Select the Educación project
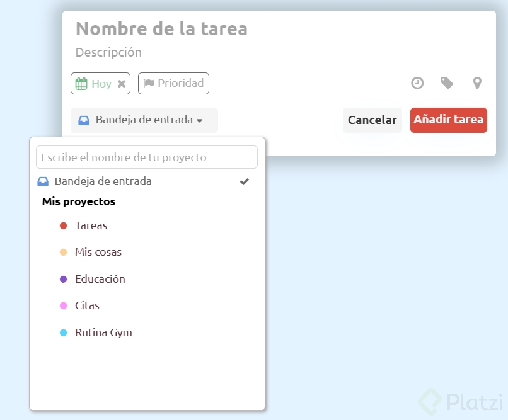Screen dimensions: 508x420 (100, 279)
